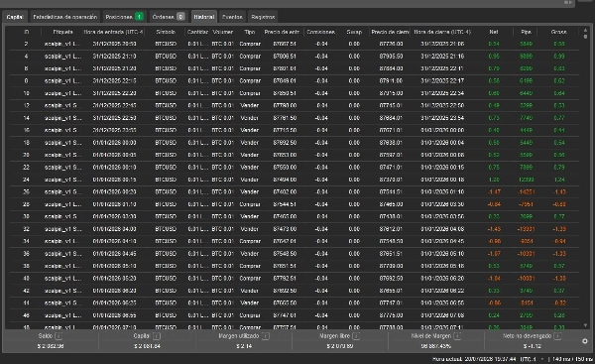The image size is (595, 364).
Task: Click the scroll-up arrow of the history table
Action: click(585, 31)
